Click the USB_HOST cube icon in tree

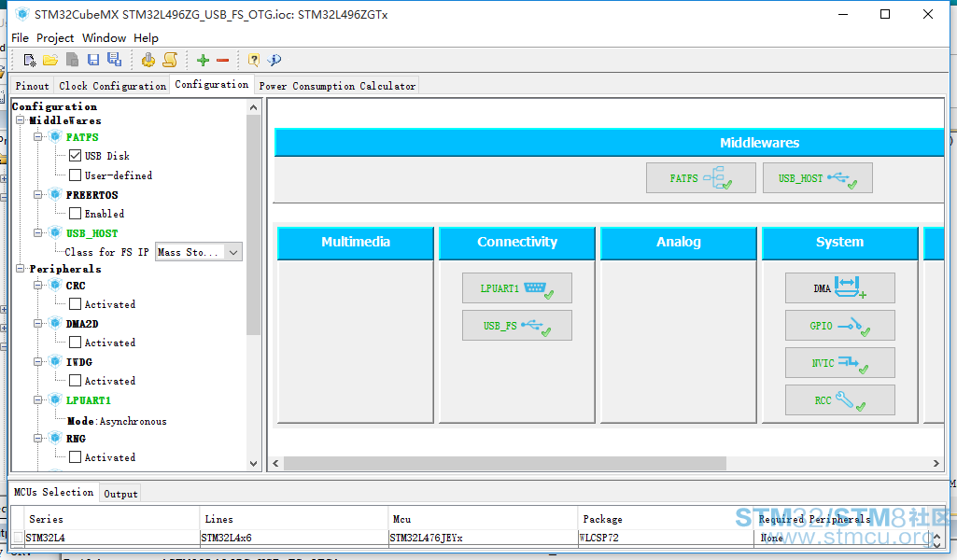tap(55, 233)
